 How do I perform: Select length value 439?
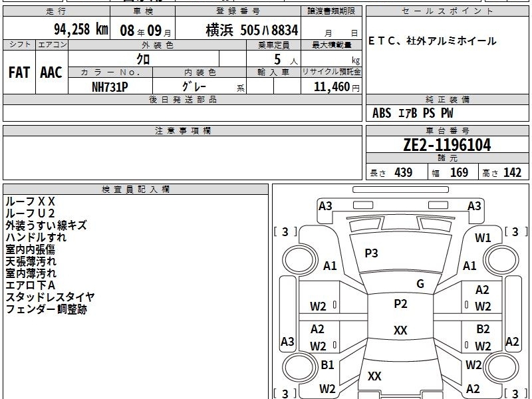click(404, 172)
